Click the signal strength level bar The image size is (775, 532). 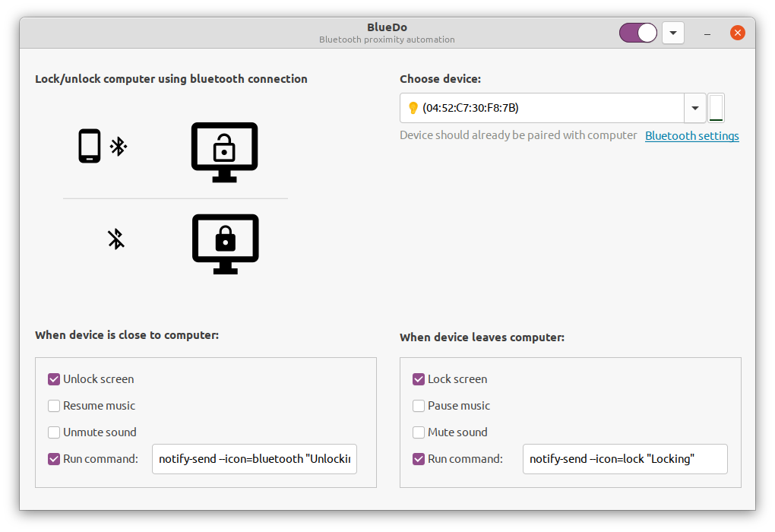click(716, 108)
